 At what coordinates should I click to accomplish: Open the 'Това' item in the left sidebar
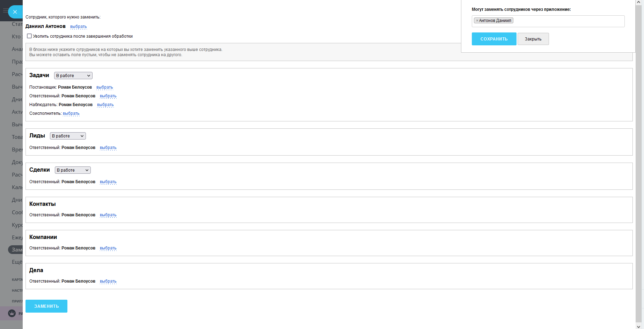pos(17,137)
